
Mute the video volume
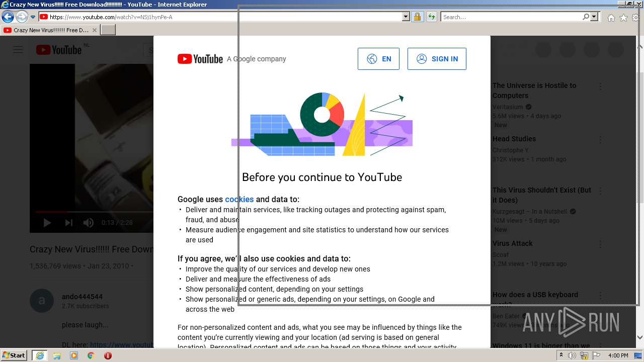(89, 223)
